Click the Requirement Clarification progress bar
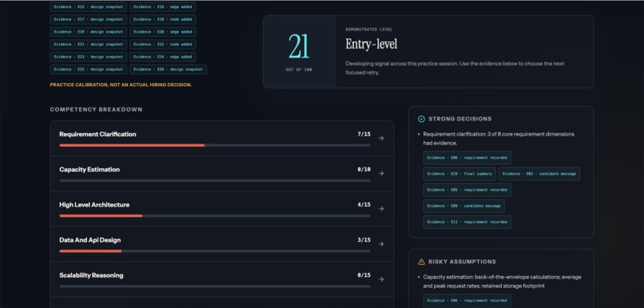The height and width of the screenshot is (308, 644). [x=215, y=145]
